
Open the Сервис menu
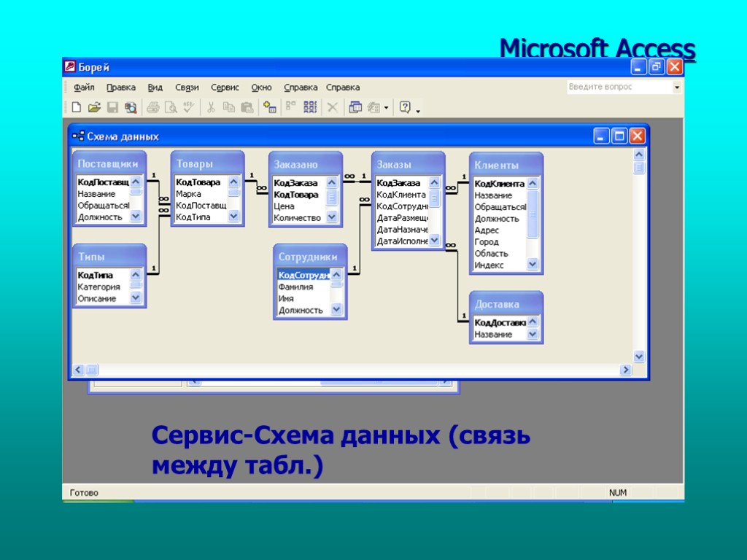225,87
